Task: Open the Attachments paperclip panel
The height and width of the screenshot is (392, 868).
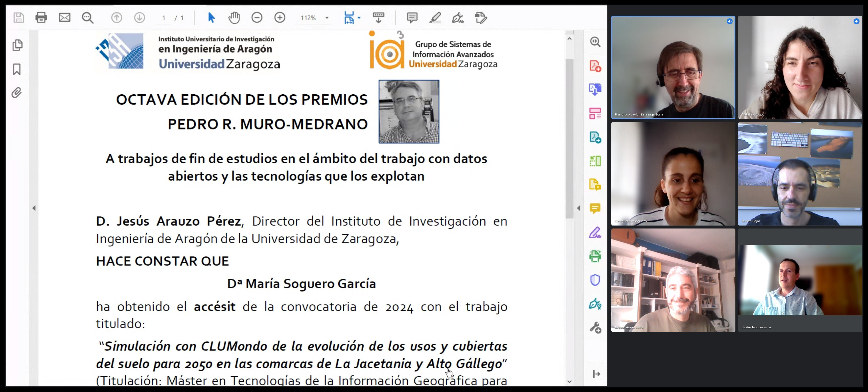Action: click(x=17, y=93)
